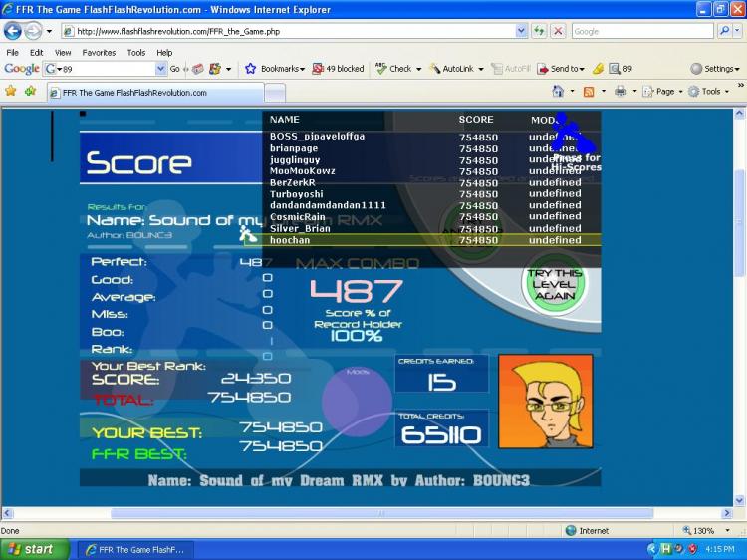Click the magnifier Search icon
The image size is (747, 560).
click(x=724, y=32)
